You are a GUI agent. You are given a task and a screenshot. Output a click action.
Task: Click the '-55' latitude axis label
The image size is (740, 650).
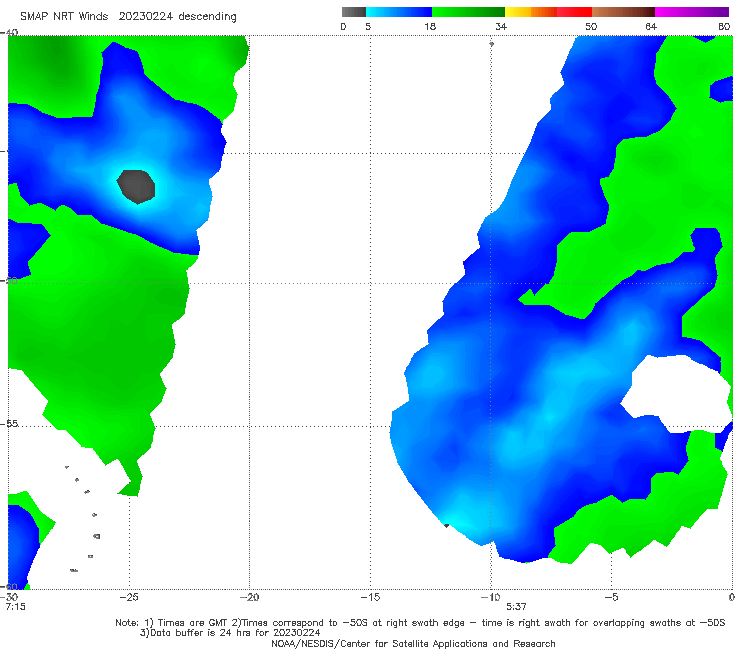tap(10, 424)
